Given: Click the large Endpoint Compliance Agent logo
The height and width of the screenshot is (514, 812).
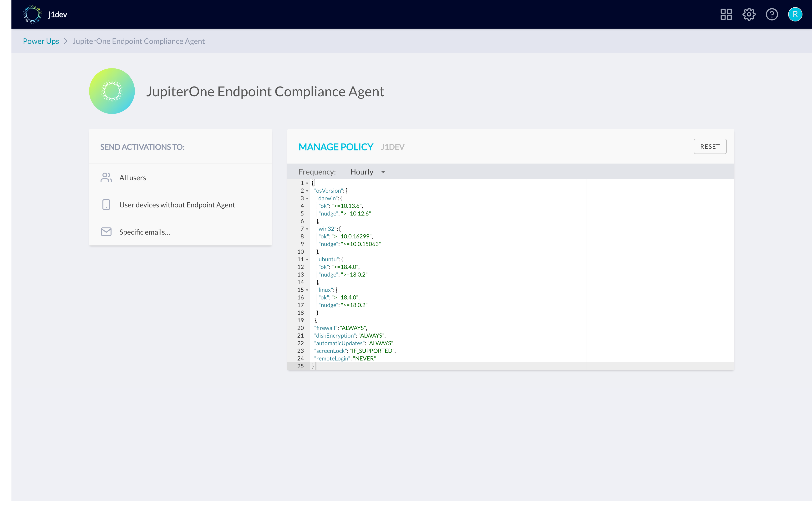Looking at the screenshot, I should point(112,91).
